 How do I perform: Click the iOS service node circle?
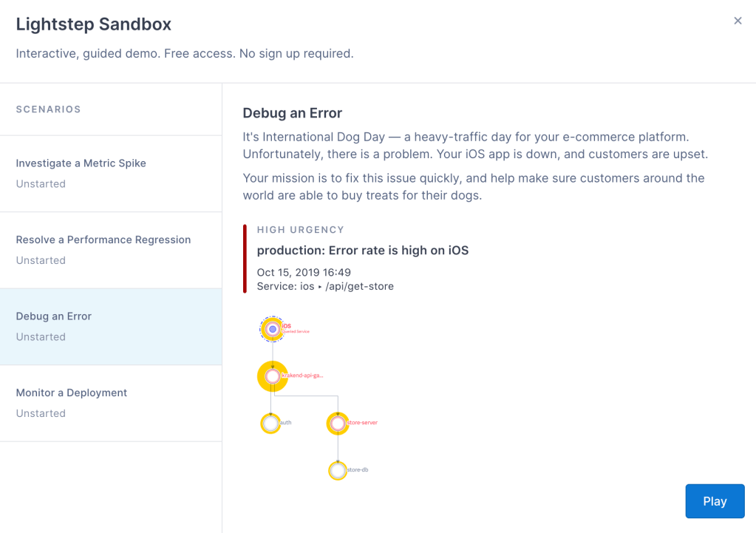273,329
